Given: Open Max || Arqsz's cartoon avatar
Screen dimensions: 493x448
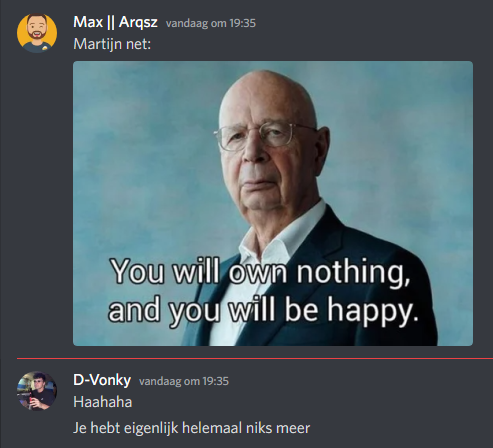Looking at the screenshot, I should 37,33.
